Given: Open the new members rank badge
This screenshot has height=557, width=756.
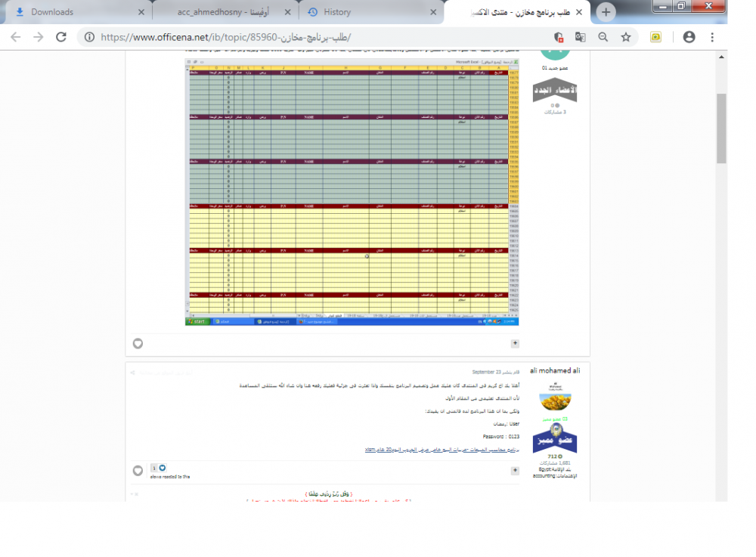Looking at the screenshot, I should (554, 90).
